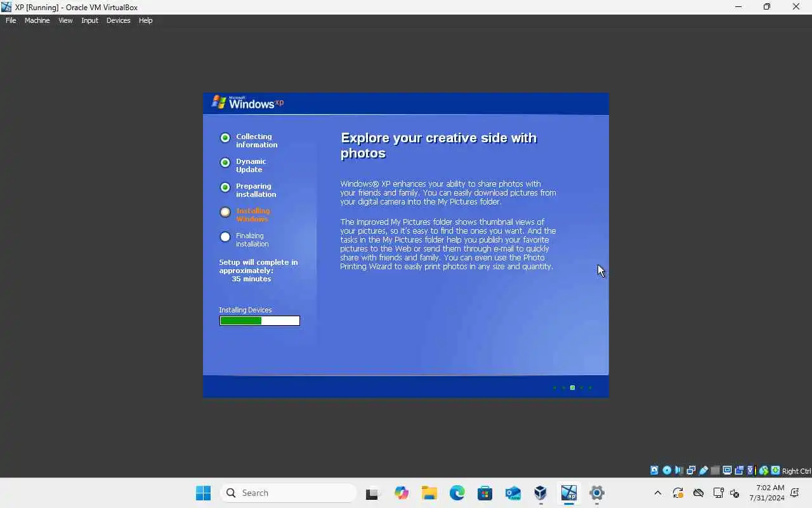Click the audio status icon
This screenshot has height=508, width=812.
pyautogui.click(x=679, y=471)
